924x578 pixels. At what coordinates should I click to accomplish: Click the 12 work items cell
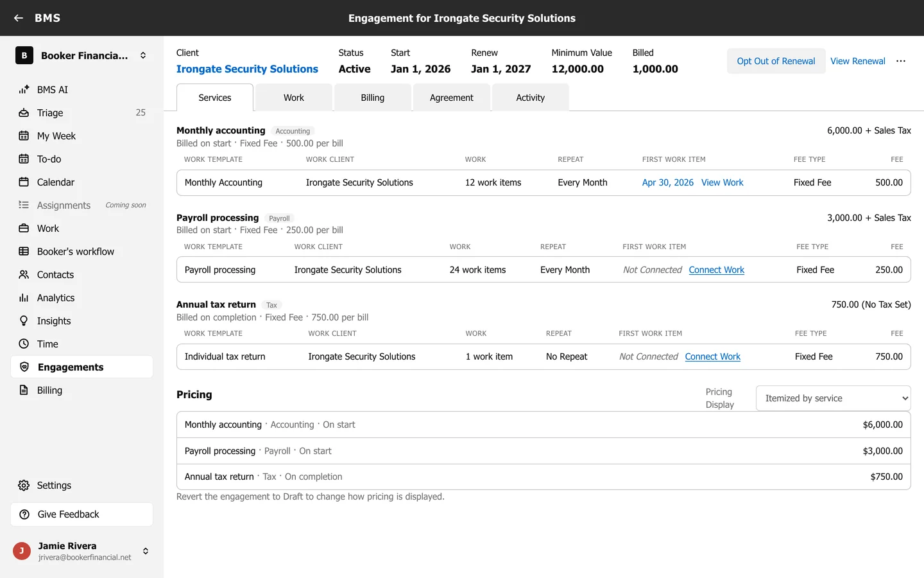click(x=493, y=182)
